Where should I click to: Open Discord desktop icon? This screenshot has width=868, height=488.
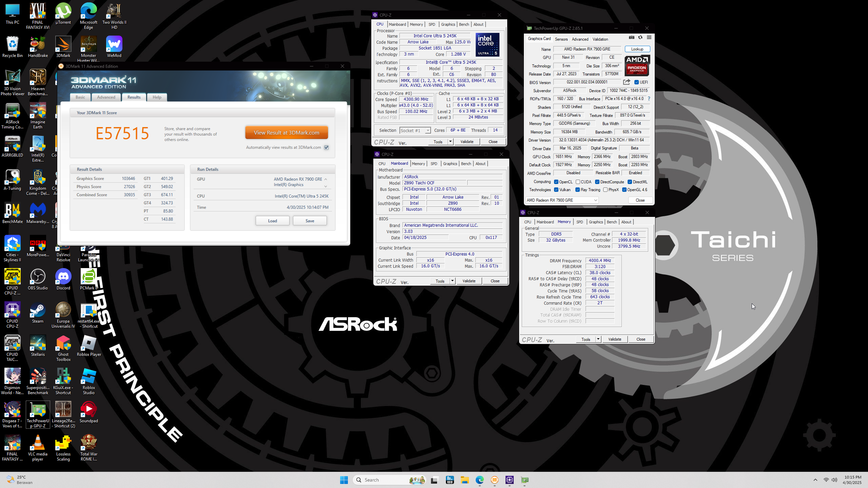tap(63, 280)
